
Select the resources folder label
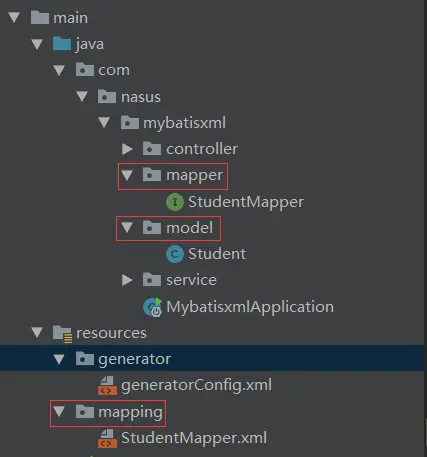pyautogui.click(x=111, y=333)
